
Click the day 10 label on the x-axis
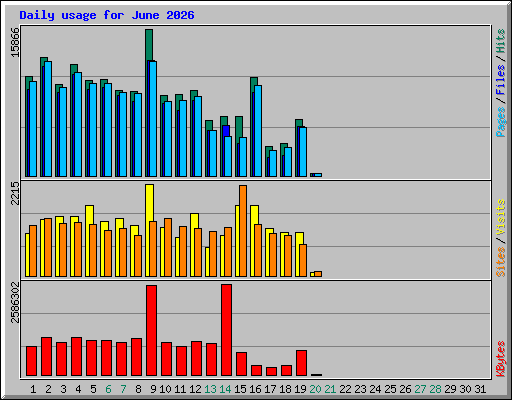click(165, 389)
